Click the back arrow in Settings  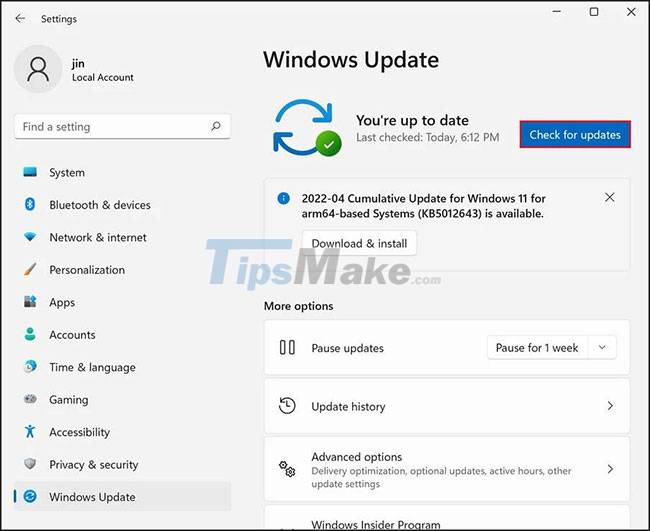point(20,18)
